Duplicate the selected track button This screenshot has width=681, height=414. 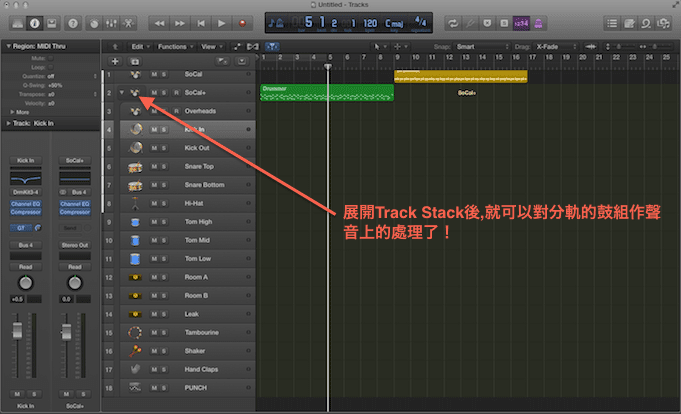[135, 62]
